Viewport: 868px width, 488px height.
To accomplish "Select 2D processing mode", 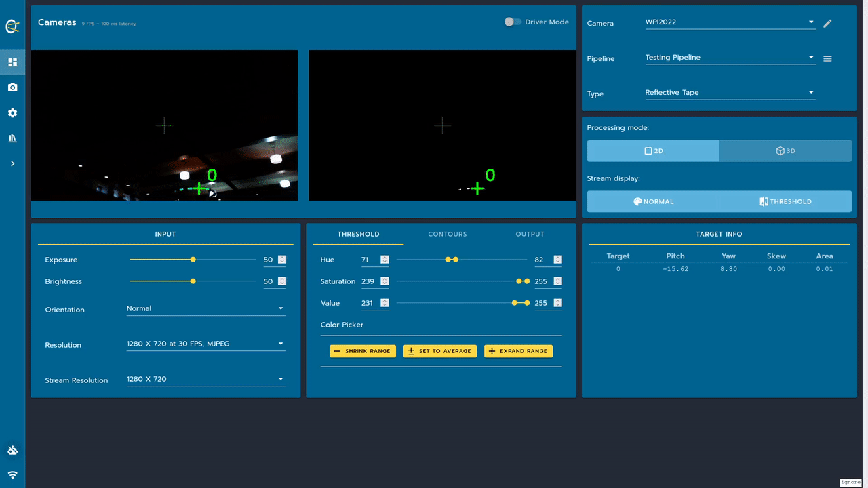I will point(653,151).
